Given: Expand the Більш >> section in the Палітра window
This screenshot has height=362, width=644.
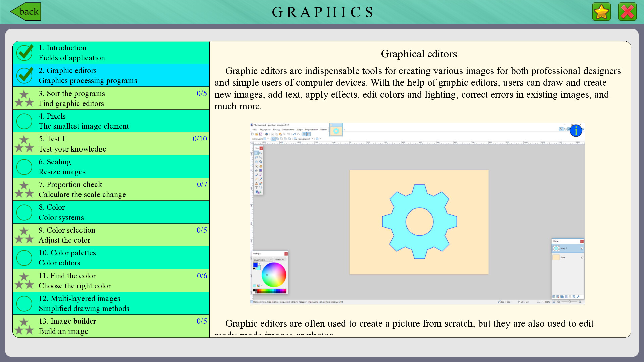Looking at the screenshot, I should (280, 259).
